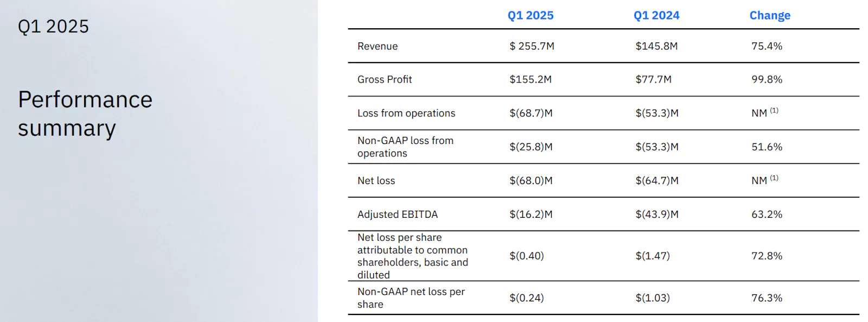Select the Non-GAAP net loss per share label
Viewport: 868px width, 322px height.
(x=410, y=298)
